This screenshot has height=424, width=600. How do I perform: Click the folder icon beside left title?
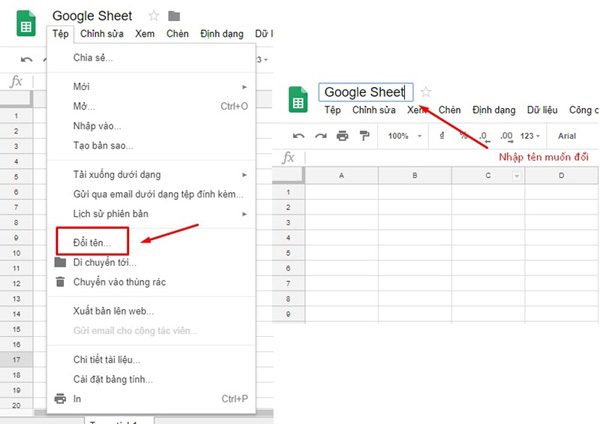pos(174,16)
